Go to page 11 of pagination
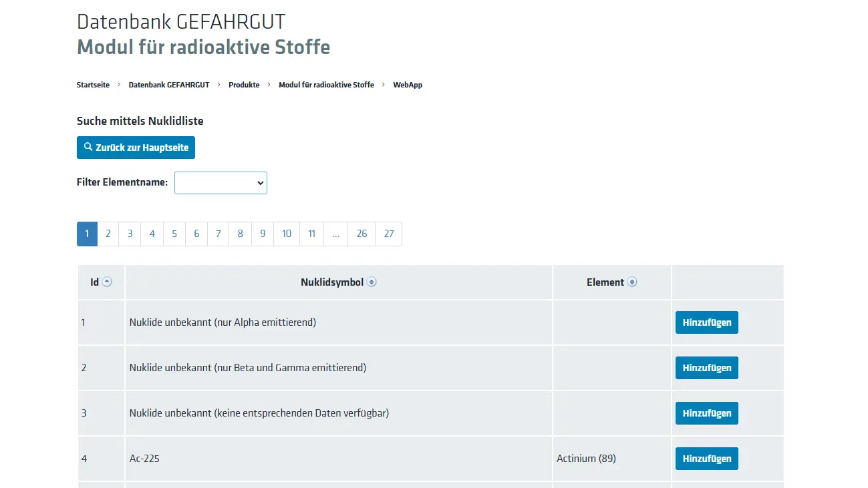 311,234
